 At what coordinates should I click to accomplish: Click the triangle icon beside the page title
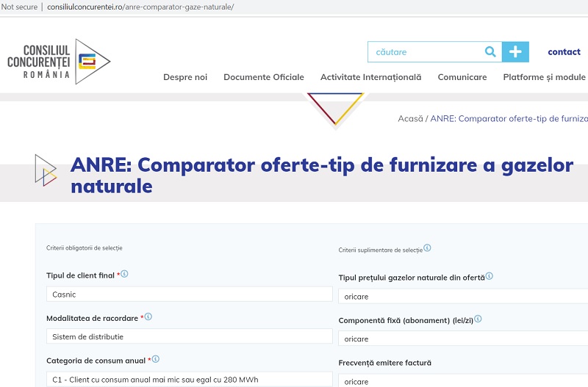[46, 170]
